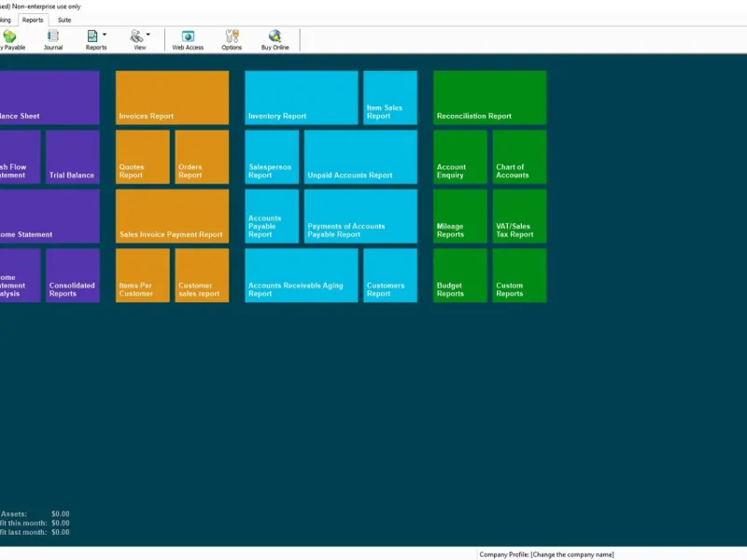The height and width of the screenshot is (560, 747).
Task: Open the Income Statement Analysis tile
Action: (x=20, y=275)
